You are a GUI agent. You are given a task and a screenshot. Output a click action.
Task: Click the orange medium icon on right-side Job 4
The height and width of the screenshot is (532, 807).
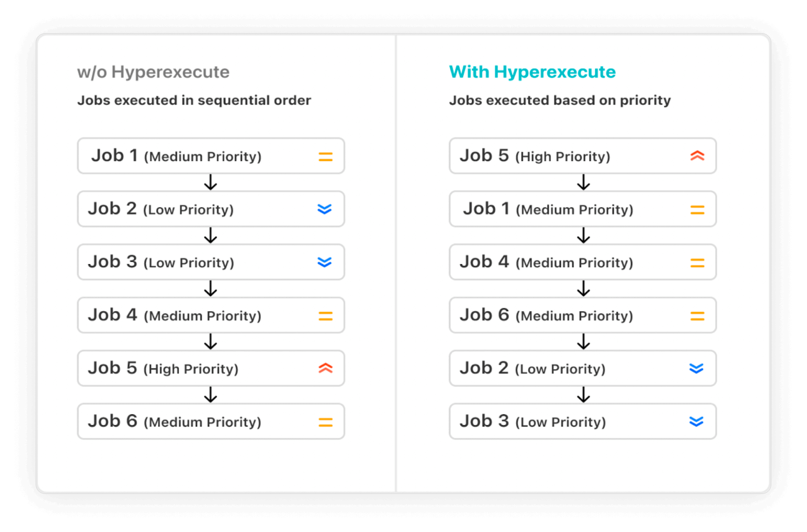pos(697,263)
